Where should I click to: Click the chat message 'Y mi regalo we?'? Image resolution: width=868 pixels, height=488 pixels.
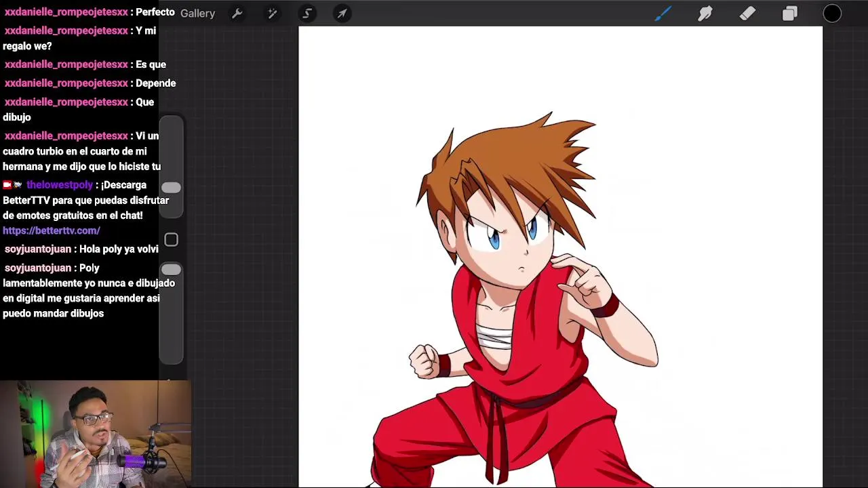click(79, 39)
